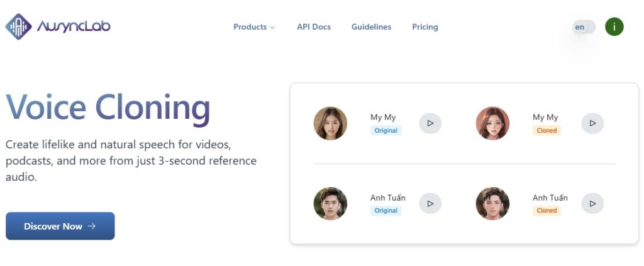
Task: Click the AusyncLab logo icon
Action: (18, 26)
